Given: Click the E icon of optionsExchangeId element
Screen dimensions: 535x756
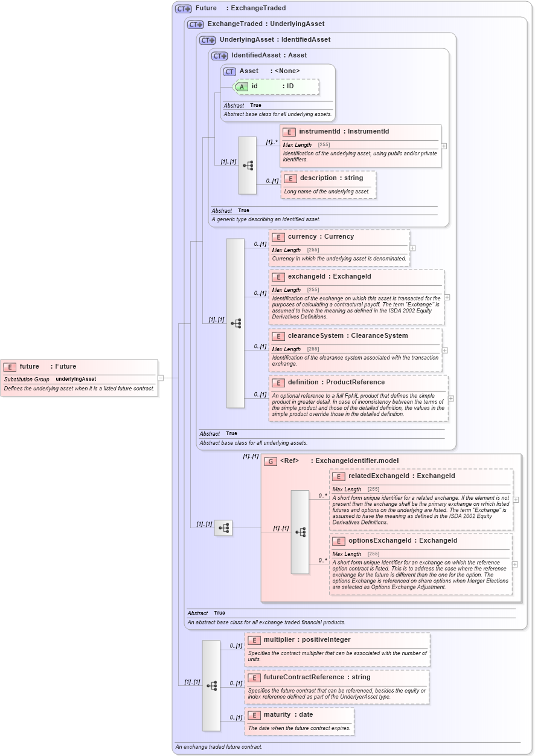Looking at the screenshot, I should pyautogui.click(x=339, y=541).
